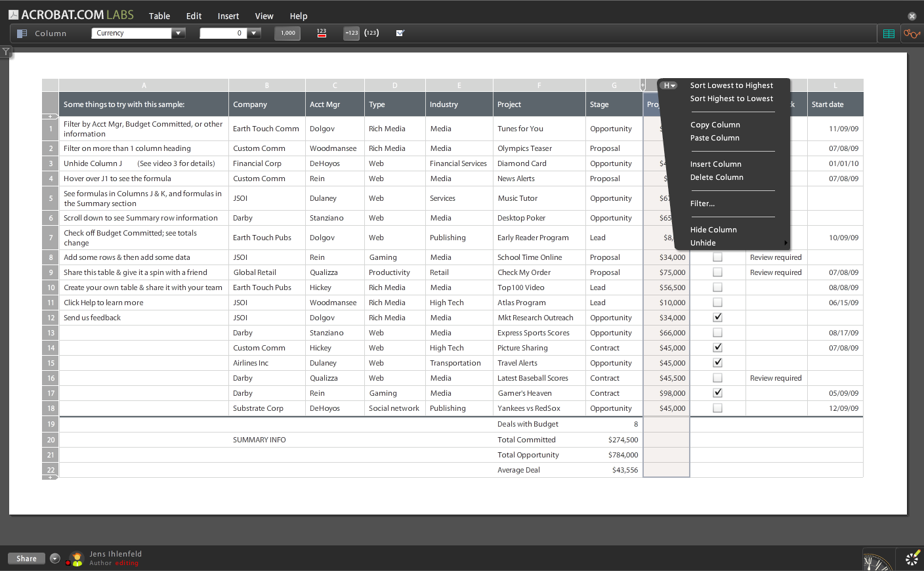Click the orange spectacles reader icon
Screen dimensions: 924x571
pos(912,33)
